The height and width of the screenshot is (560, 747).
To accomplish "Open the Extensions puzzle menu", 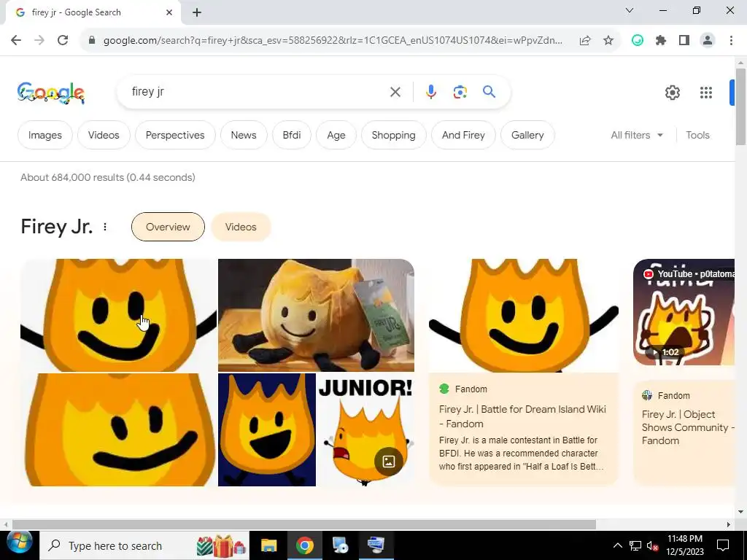I will coord(661,41).
